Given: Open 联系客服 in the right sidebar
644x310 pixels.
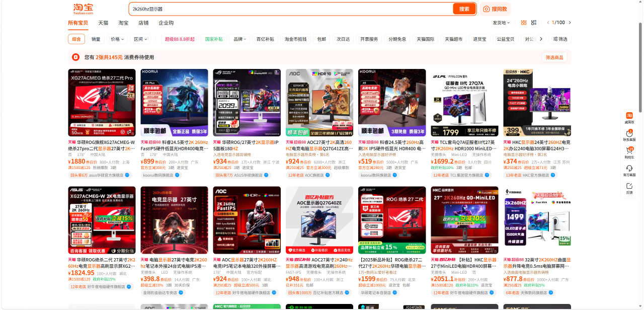Looking at the screenshot, I should (x=629, y=135).
